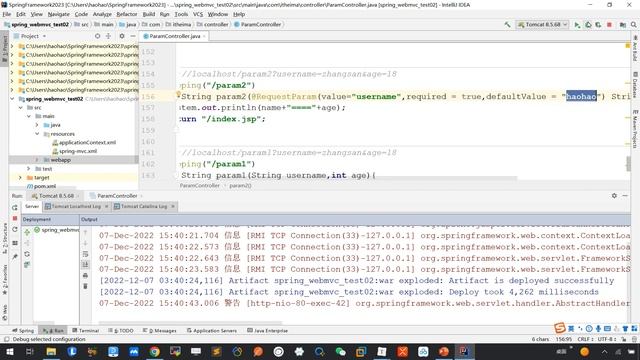
Task: Click the Windows Start button
Action: [9, 351]
